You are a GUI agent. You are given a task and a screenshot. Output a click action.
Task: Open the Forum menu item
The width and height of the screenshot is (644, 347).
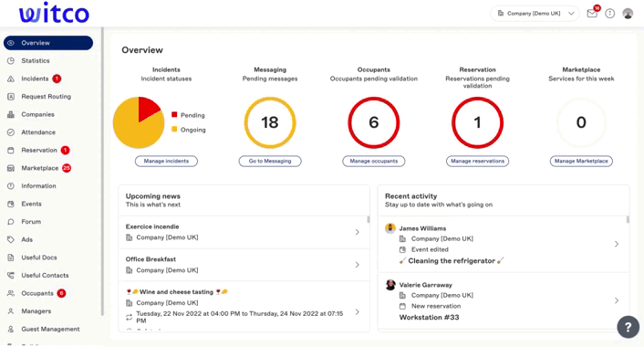coord(31,222)
